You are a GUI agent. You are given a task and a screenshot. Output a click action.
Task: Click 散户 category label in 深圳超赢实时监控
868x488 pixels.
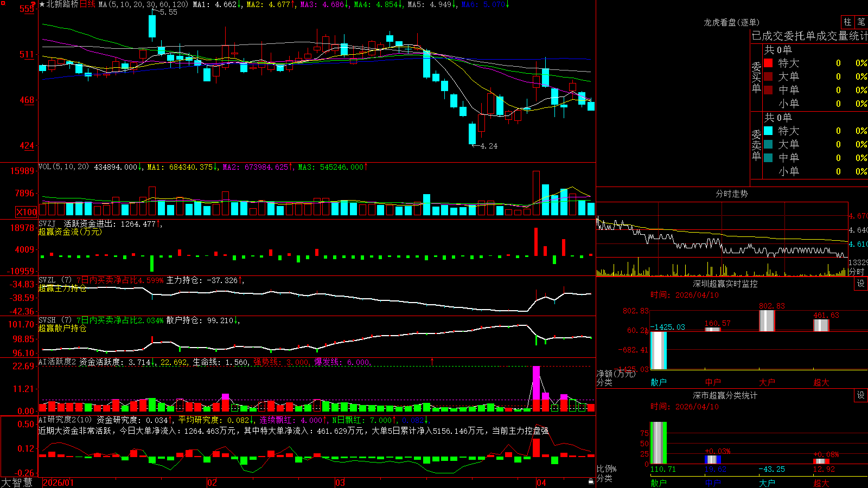(659, 382)
